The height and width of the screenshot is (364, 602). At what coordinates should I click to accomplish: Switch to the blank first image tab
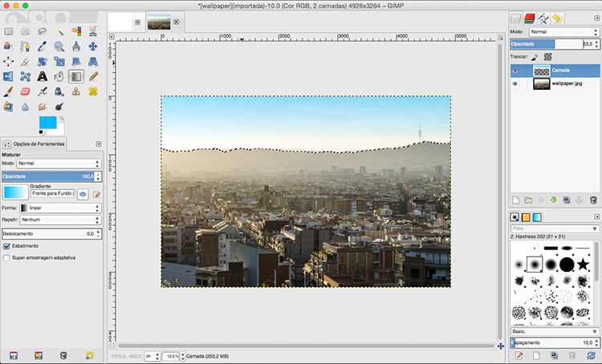(x=120, y=22)
